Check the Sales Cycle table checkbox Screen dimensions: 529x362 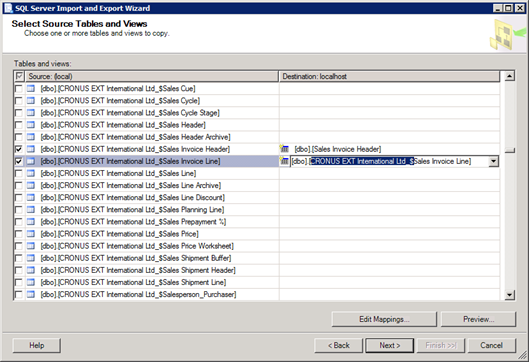click(x=19, y=101)
